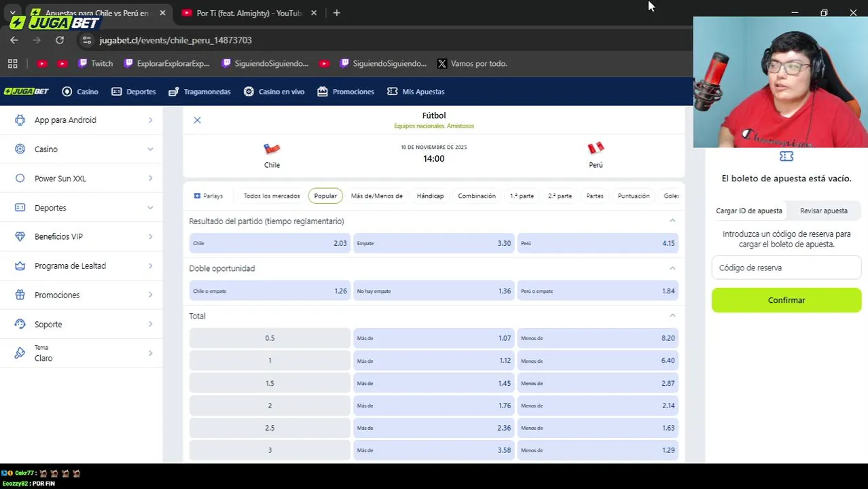Bet on Perú at 4.15
The height and width of the screenshot is (489, 868).
(598, 243)
